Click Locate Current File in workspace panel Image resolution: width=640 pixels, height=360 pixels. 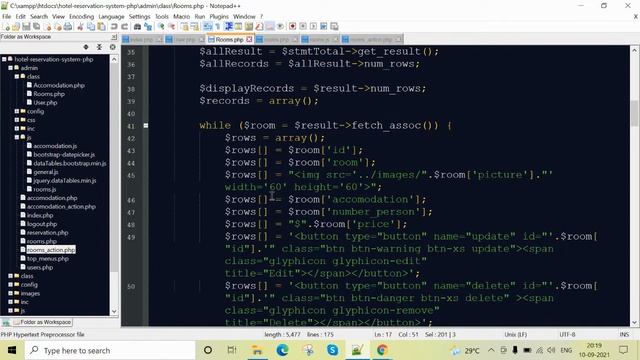113,47
